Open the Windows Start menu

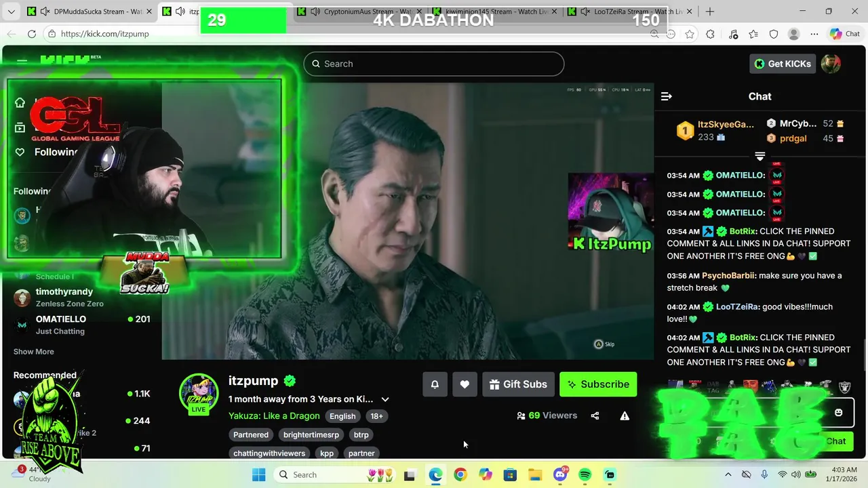259,475
